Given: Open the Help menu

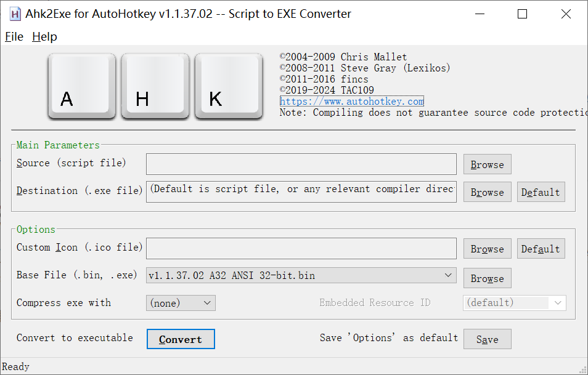Looking at the screenshot, I should pyautogui.click(x=44, y=37).
